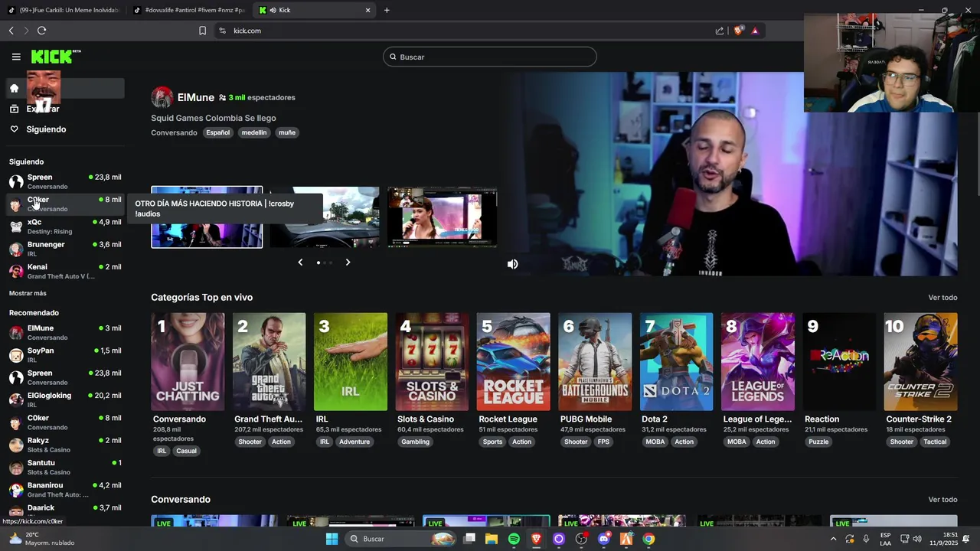Click the Puzzle tag under Reaction

818,442
